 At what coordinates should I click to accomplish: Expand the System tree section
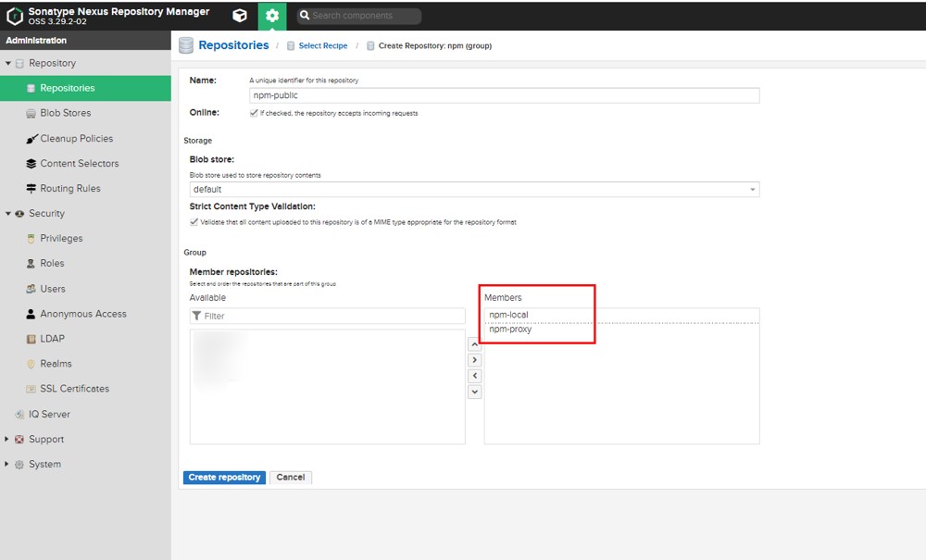7,465
